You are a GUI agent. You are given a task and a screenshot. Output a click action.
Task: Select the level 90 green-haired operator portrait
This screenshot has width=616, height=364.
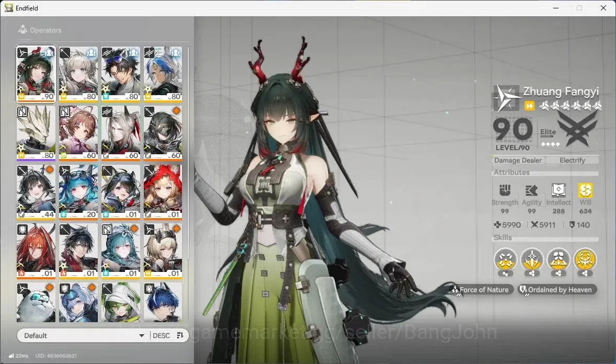[x=36, y=74]
